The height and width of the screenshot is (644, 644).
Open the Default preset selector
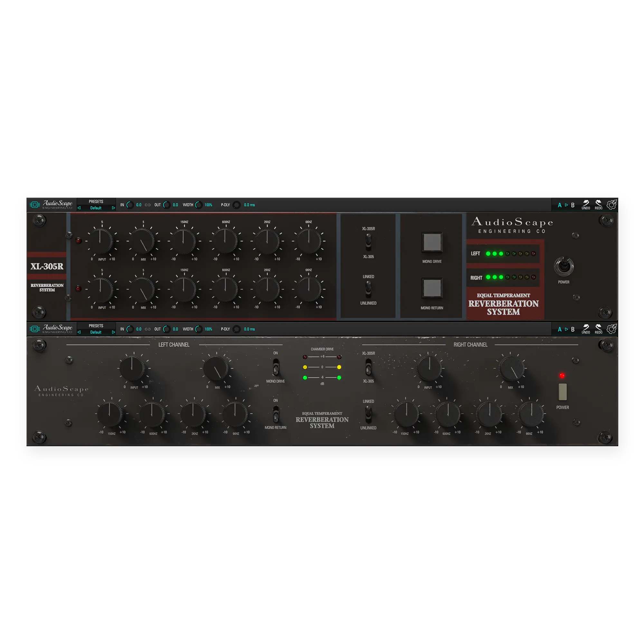coord(96,207)
